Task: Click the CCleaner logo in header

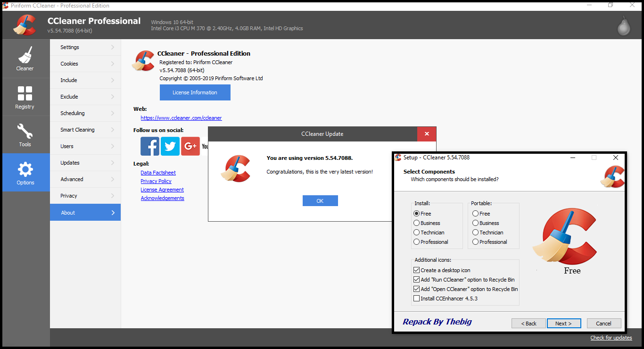Action: 25,25
